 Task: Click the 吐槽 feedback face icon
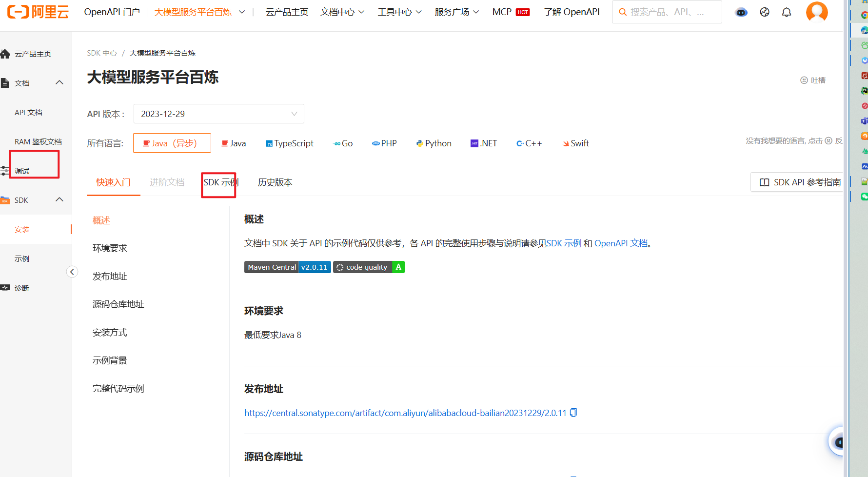804,80
